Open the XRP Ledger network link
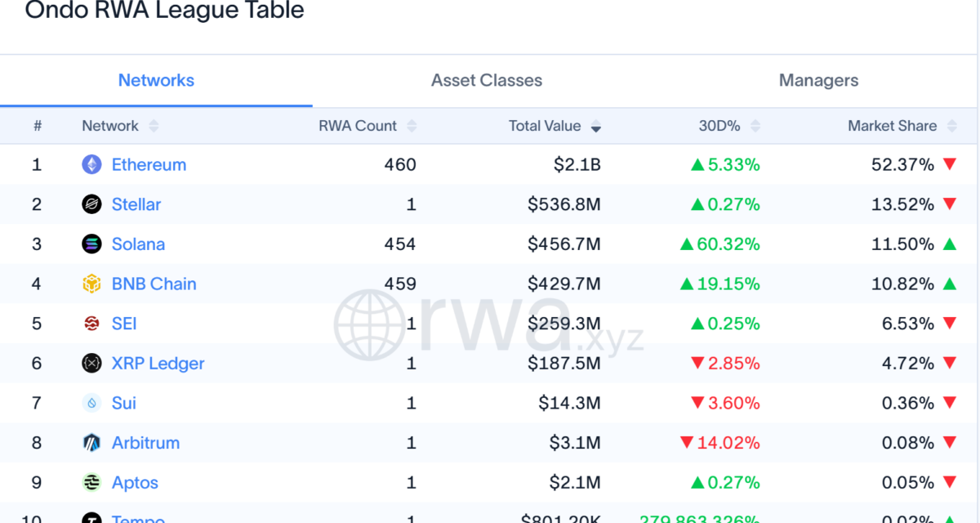This screenshot has width=980, height=523. [x=158, y=363]
